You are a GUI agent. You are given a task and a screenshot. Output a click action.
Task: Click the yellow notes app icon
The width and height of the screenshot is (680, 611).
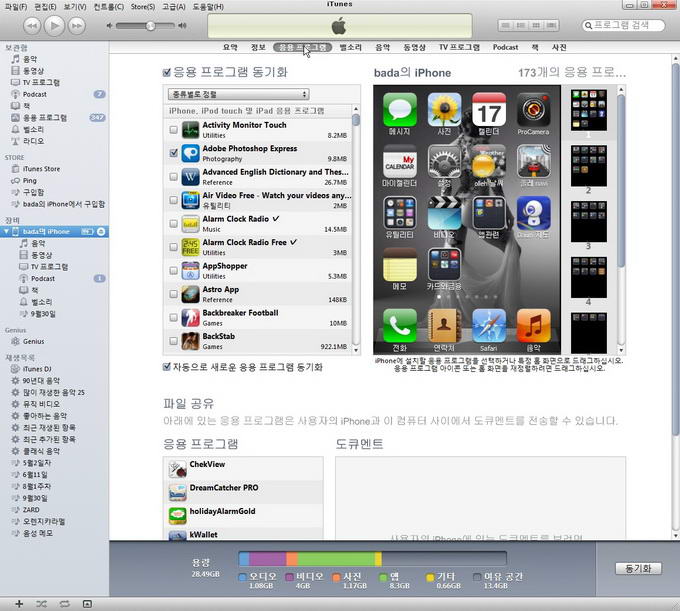(x=399, y=265)
